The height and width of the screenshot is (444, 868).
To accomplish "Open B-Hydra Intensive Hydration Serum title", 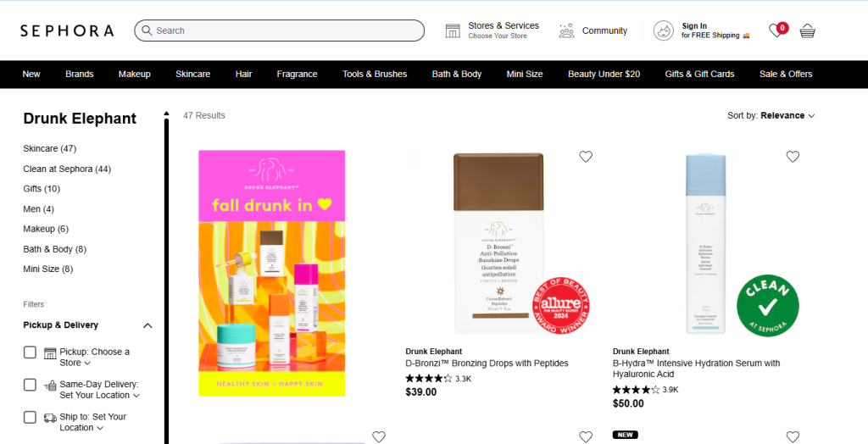I will point(697,369).
